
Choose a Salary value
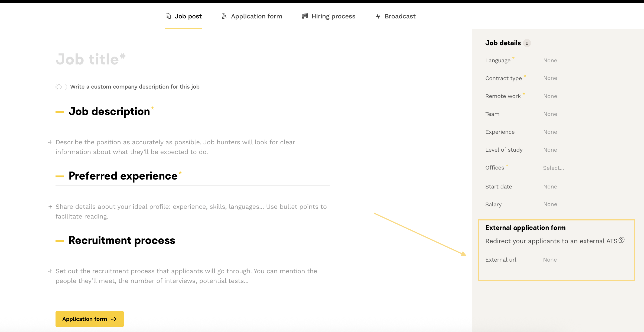point(550,204)
